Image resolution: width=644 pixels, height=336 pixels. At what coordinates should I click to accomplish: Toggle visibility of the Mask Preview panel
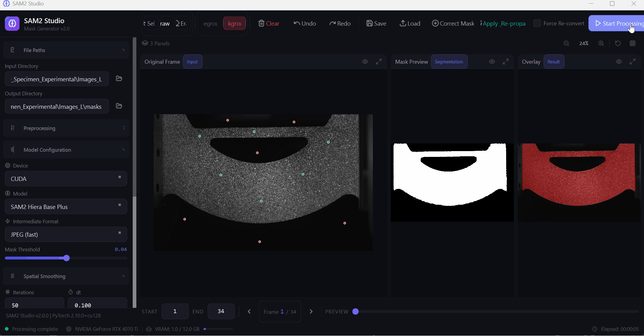[492, 62]
